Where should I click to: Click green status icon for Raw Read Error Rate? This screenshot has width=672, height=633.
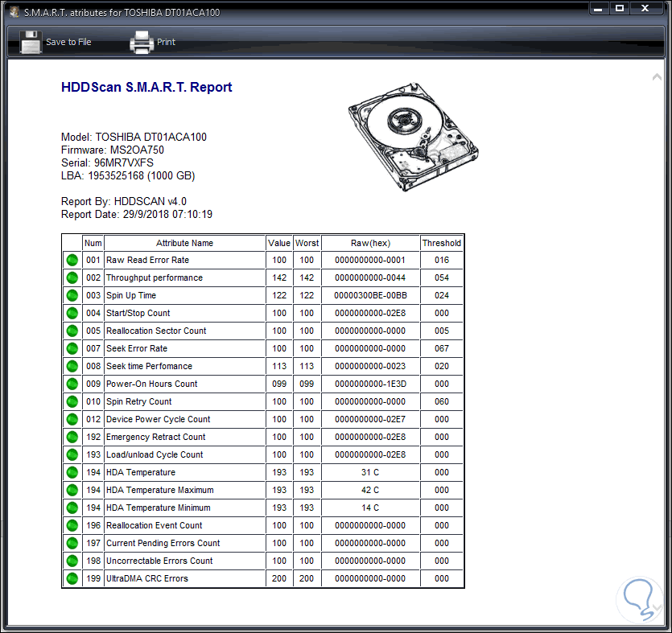[72, 260]
